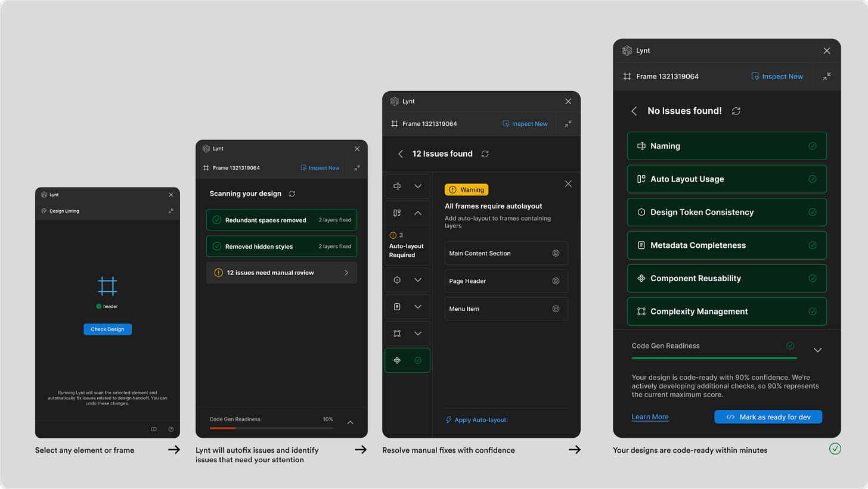
Task: Expand Naming category in issues sidebar
Action: click(407, 186)
